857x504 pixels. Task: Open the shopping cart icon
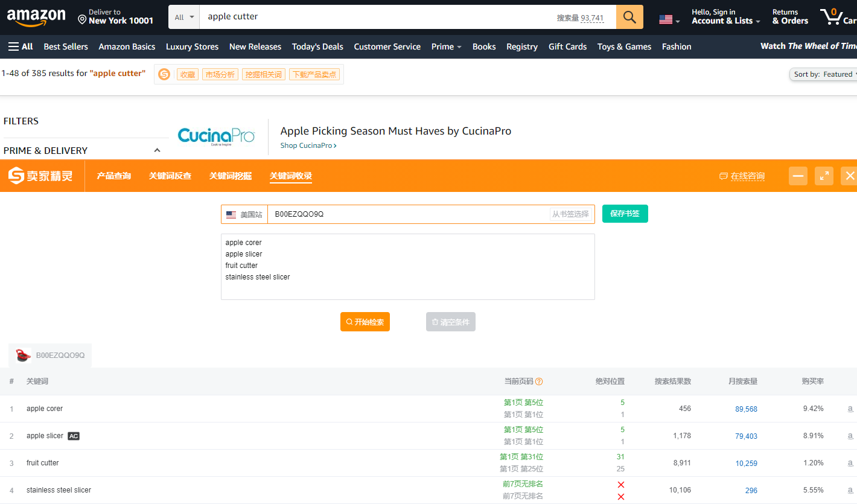click(838, 17)
